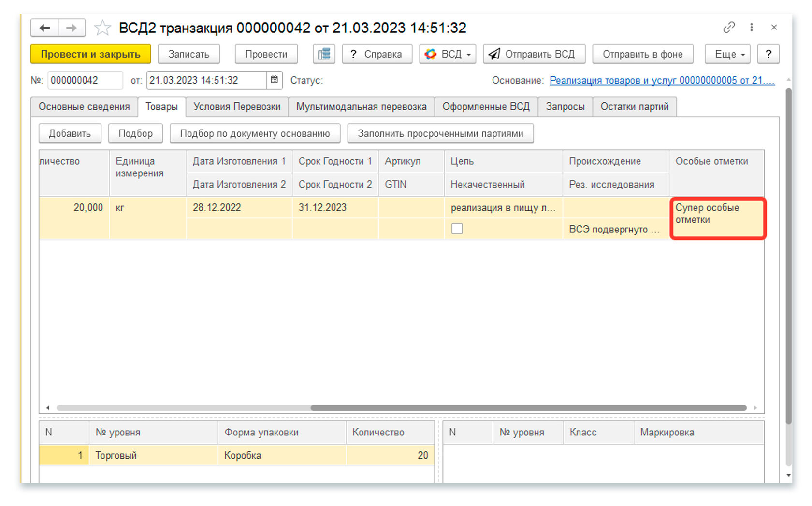The image size is (812, 506).
Task: Click the Класс column header
Action: point(598,433)
